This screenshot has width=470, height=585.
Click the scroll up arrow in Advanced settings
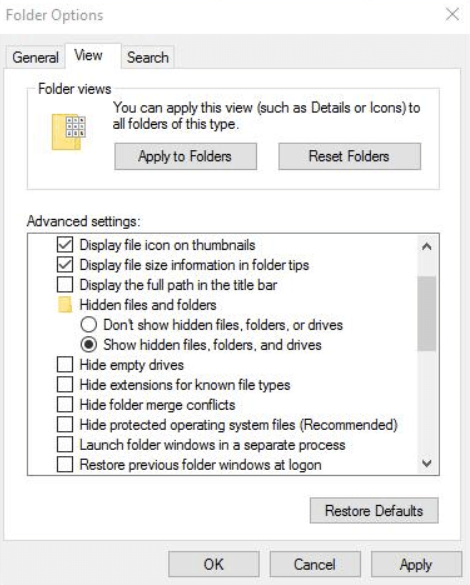[x=427, y=247]
